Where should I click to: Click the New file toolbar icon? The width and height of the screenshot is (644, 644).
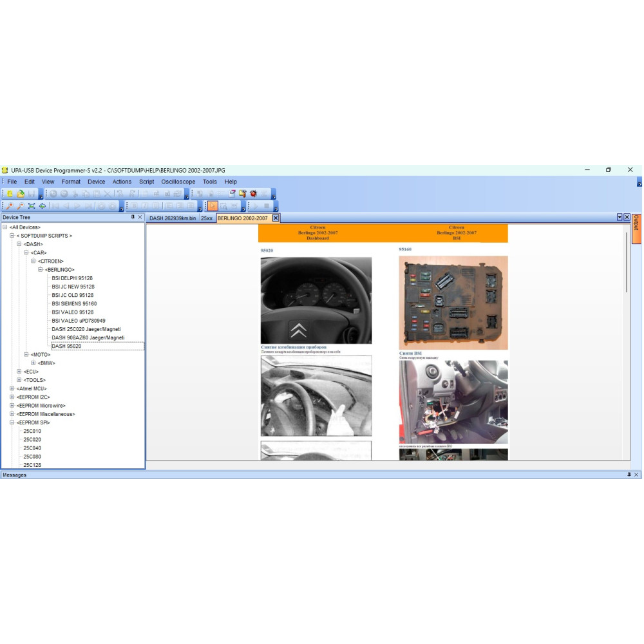coord(10,193)
